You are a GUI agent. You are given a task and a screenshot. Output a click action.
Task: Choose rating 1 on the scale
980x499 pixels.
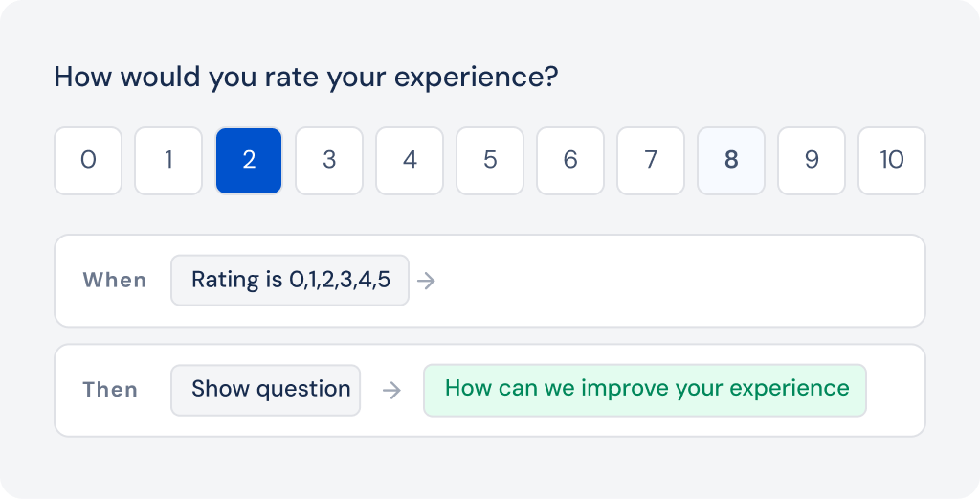click(x=168, y=161)
